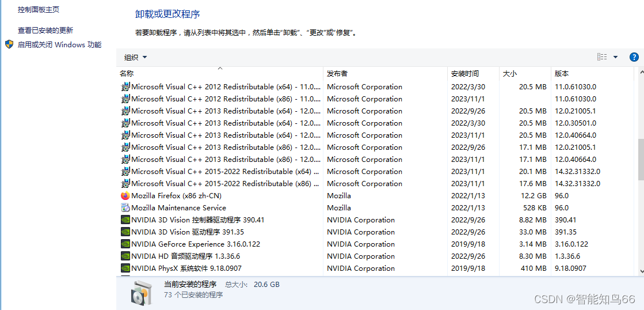Screen dimensions: 644x310
Task: Click the NVIDIA HD 音频驱动程序 icon
Action: point(125,256)
